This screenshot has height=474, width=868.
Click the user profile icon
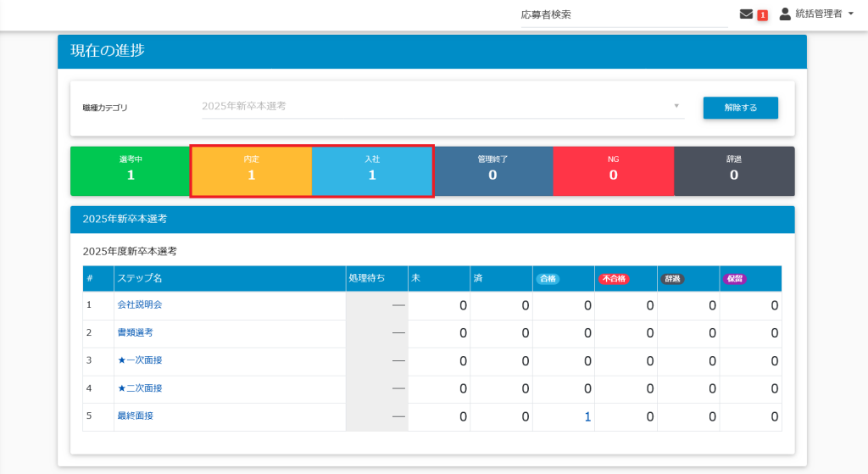click(785, 14)
